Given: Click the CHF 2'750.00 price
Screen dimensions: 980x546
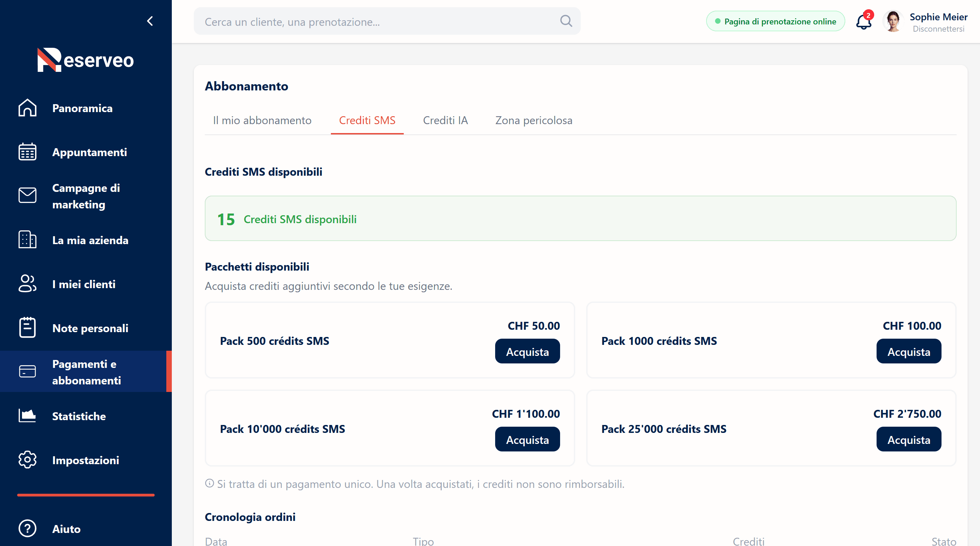Looking at the screenshot, I should 907,414.
